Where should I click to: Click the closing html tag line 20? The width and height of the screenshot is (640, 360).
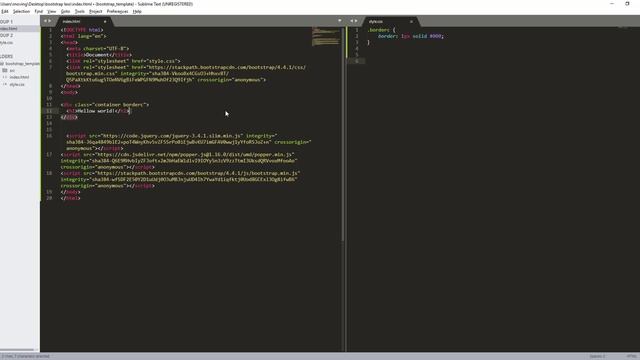(x=71, y=198)
